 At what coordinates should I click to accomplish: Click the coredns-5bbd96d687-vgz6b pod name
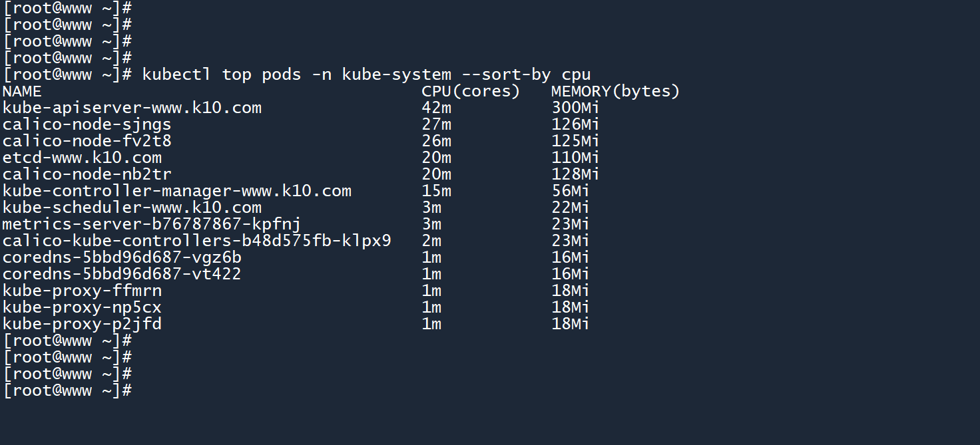[122, 257]
